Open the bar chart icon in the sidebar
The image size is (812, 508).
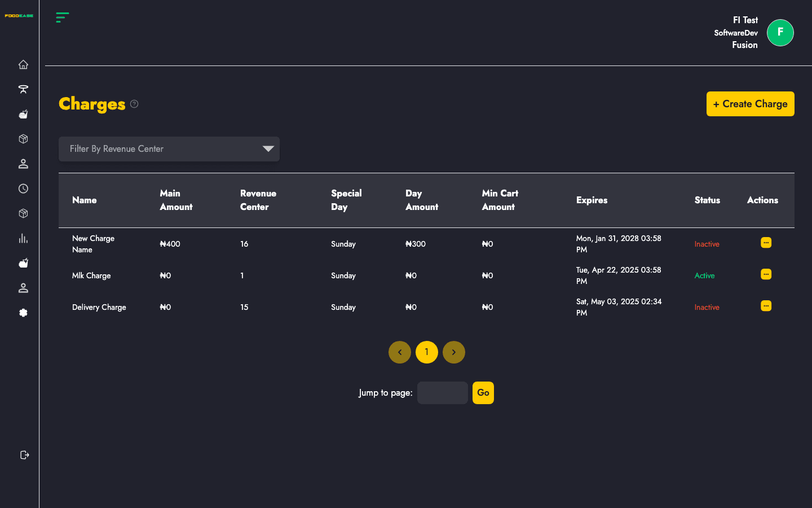pyautogui.click(x=23, y=238)
